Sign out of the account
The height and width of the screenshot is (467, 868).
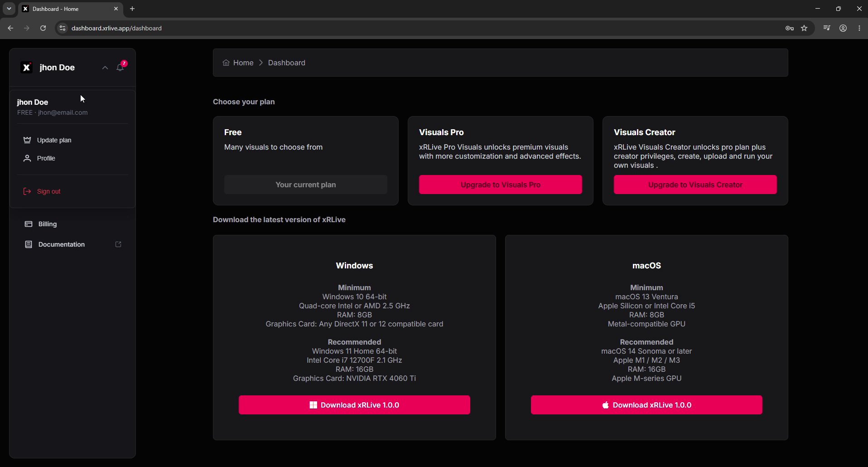click(x=72, y=191)
